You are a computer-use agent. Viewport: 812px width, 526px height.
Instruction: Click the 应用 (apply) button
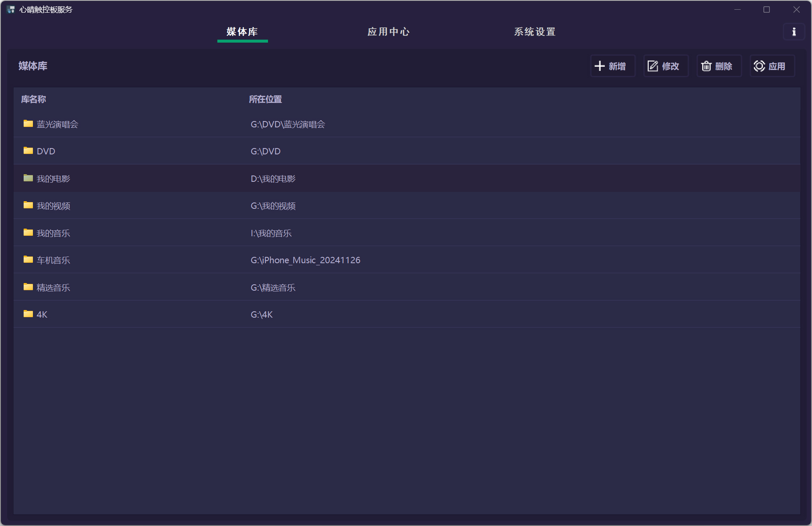click(x=772, y=66)
